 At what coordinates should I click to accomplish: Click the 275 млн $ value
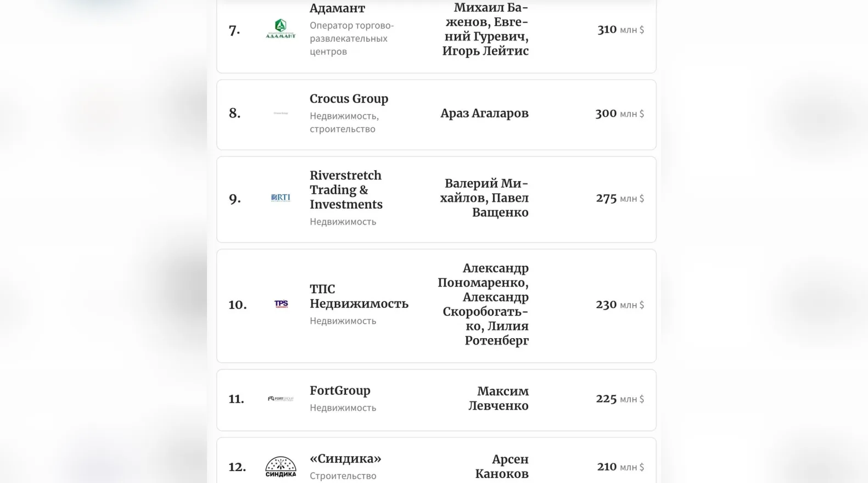click(620, 198)
